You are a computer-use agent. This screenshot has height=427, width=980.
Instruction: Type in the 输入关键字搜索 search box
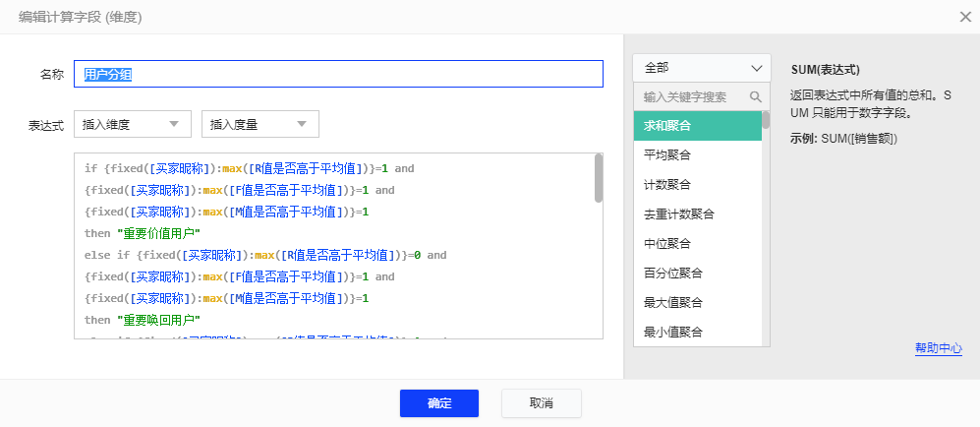pos(693,97)
